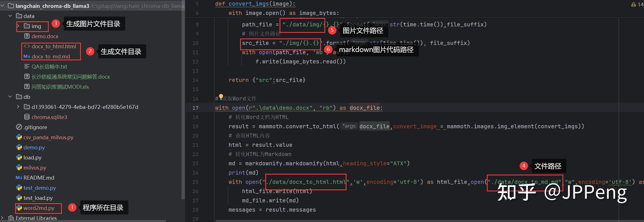
Task: Click the QA长信畅中.txt text file icon
Action: pyautogui.click(x=27, y=66)
